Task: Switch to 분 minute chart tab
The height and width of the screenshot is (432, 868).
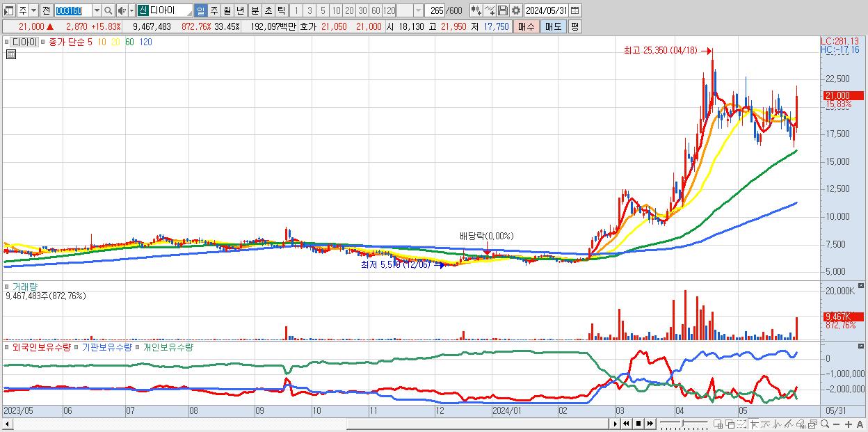Action: click(255, 11)
